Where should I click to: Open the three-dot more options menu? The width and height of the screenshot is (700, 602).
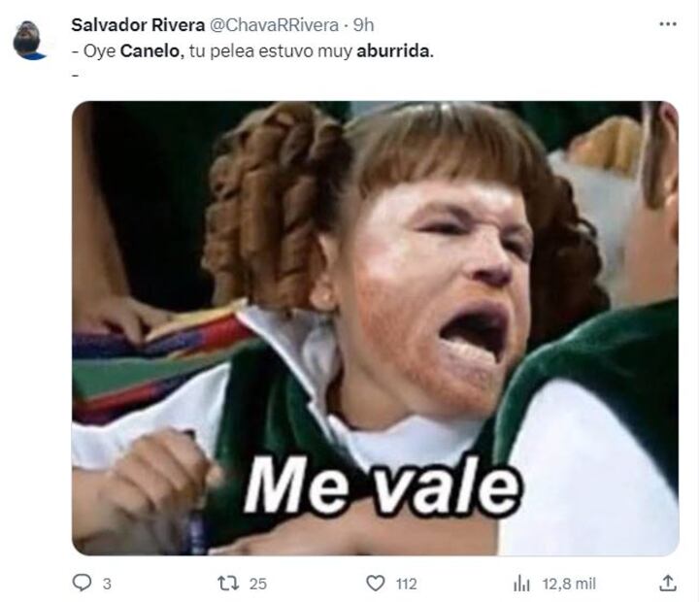[x=668, y=23]
